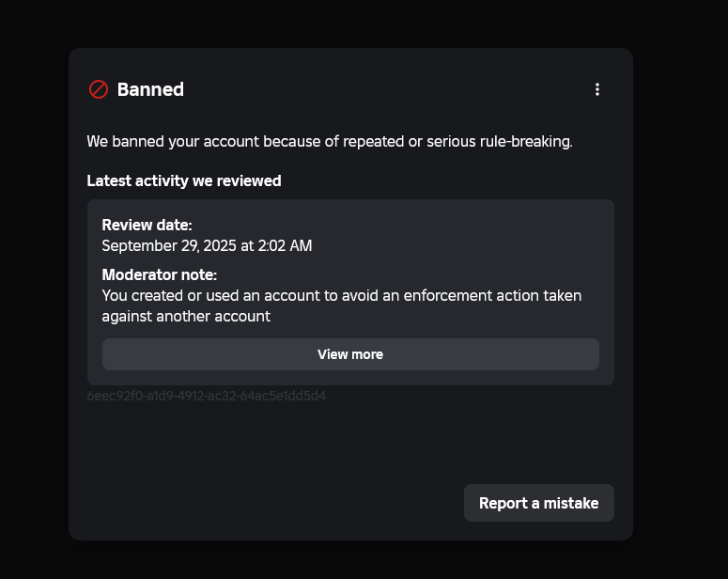
Task: Expand details with the View more button
Action: [x=350, y=354]
